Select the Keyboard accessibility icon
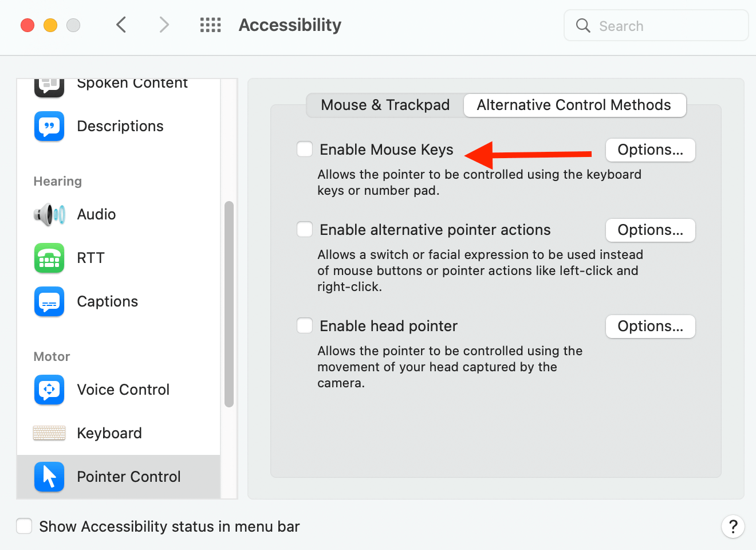 click(x=49, y=433)
